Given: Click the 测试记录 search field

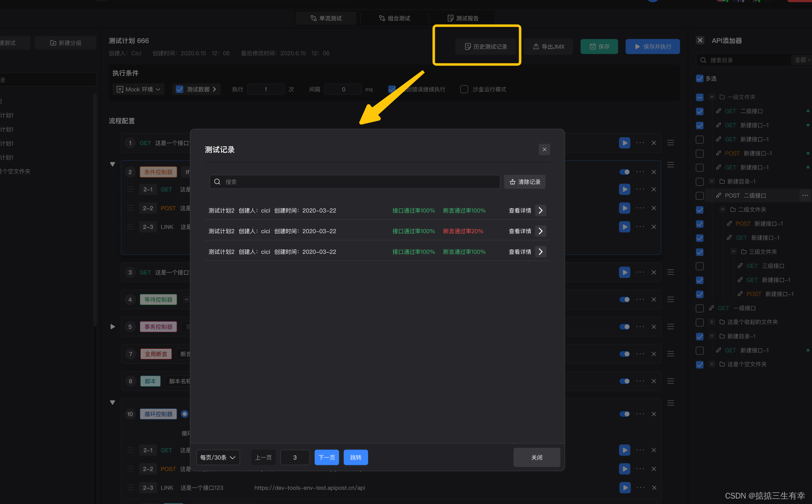Looking at the screenshot, I should click(x=355, y=182).
